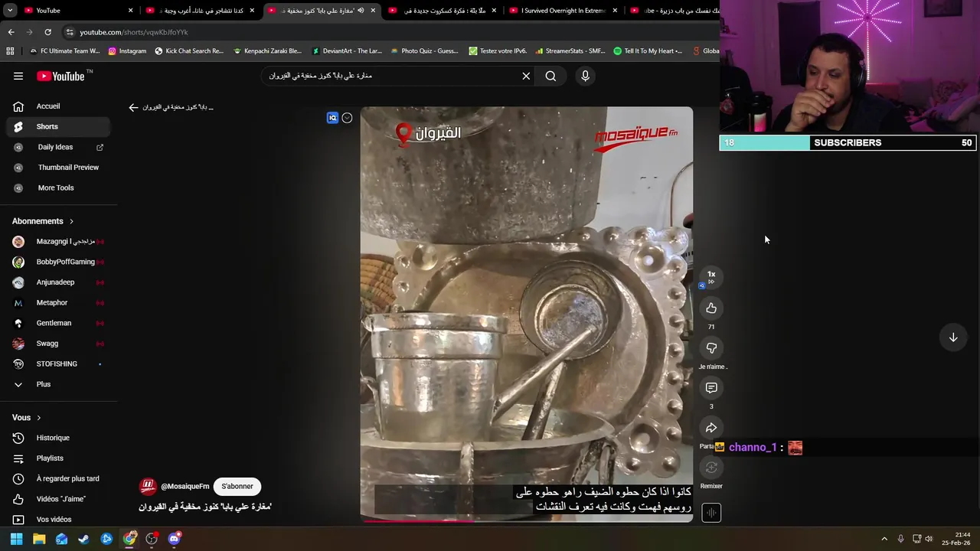
Task: Open Playlists in the sidebar
Action: pyautogui.click(x=59, y=458)
